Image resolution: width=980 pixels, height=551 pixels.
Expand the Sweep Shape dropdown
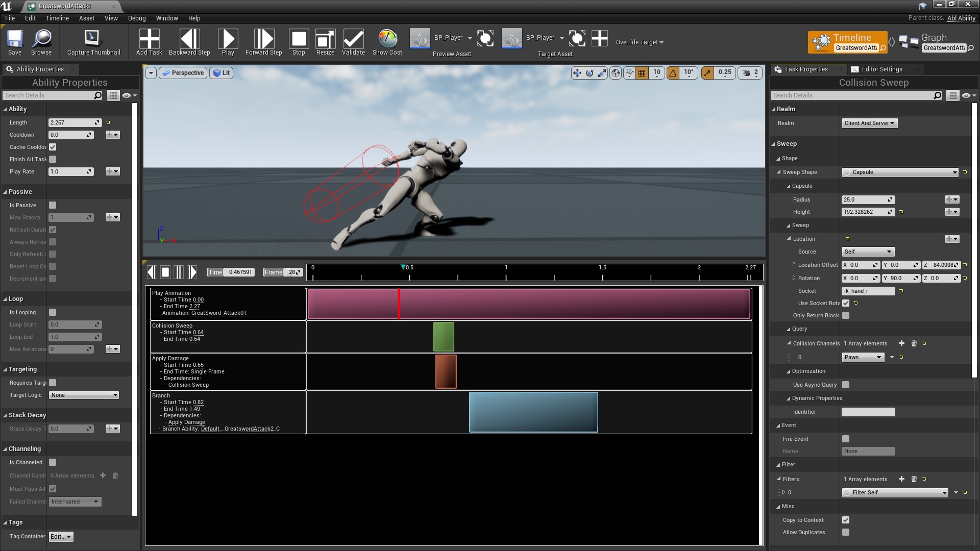[902, 171]
